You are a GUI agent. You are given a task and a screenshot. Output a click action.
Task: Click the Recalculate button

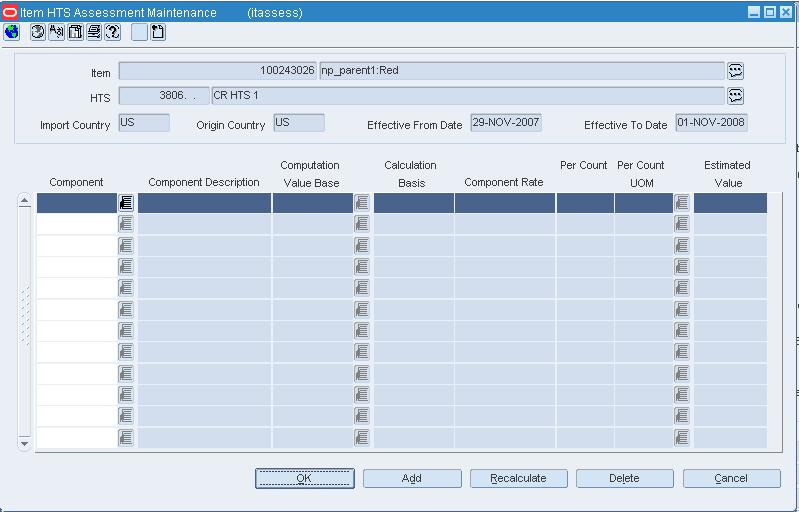518,478
